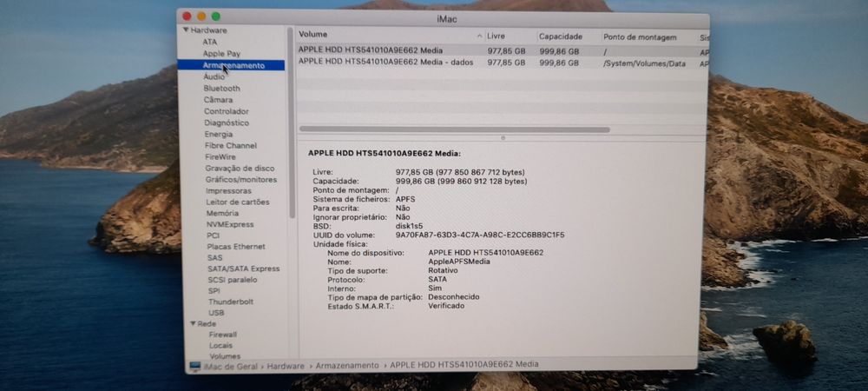Select Apple Pay in the sidebar
The height and width of the screenshot is (391, 868).
pos(221,54)
